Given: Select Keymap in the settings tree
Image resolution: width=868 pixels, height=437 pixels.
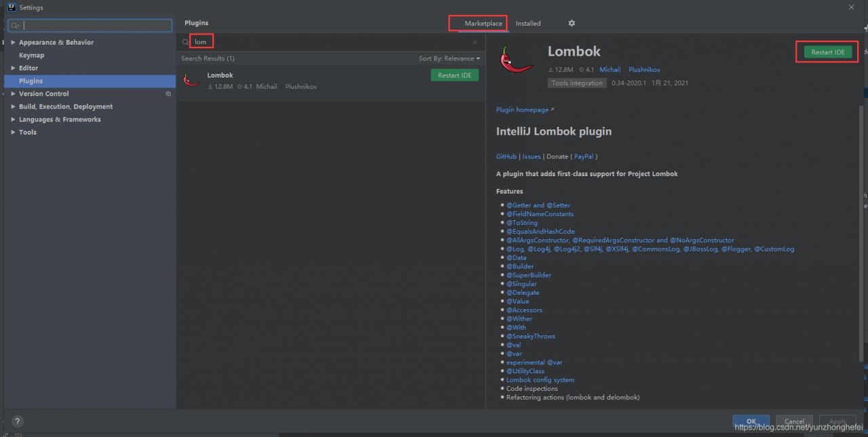Looking at the screenshot, I should 31,56.
